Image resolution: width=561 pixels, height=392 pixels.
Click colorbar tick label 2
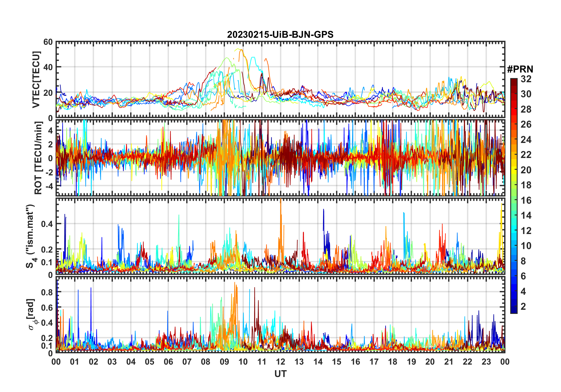[523, 307]
